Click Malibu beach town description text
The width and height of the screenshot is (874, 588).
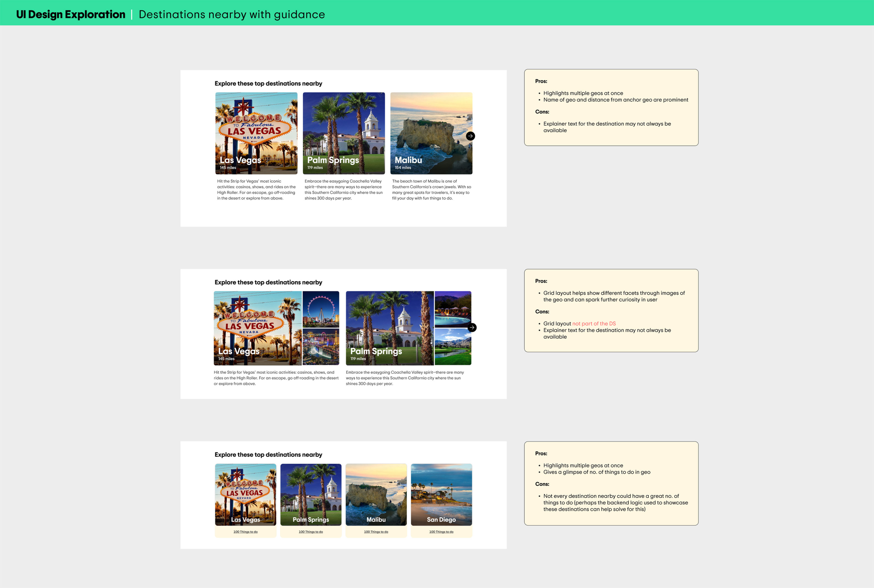point(431,190)
